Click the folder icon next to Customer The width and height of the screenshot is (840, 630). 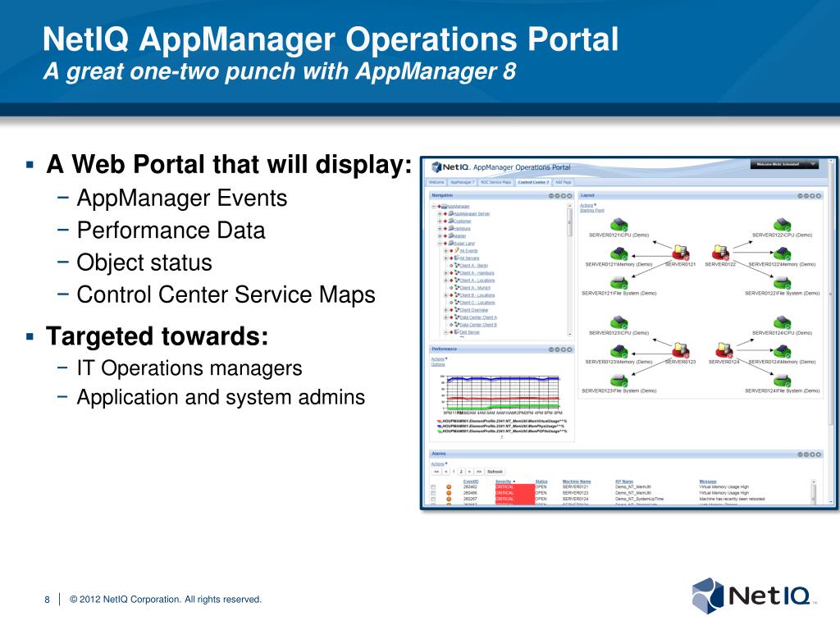[x=451, y=221]
